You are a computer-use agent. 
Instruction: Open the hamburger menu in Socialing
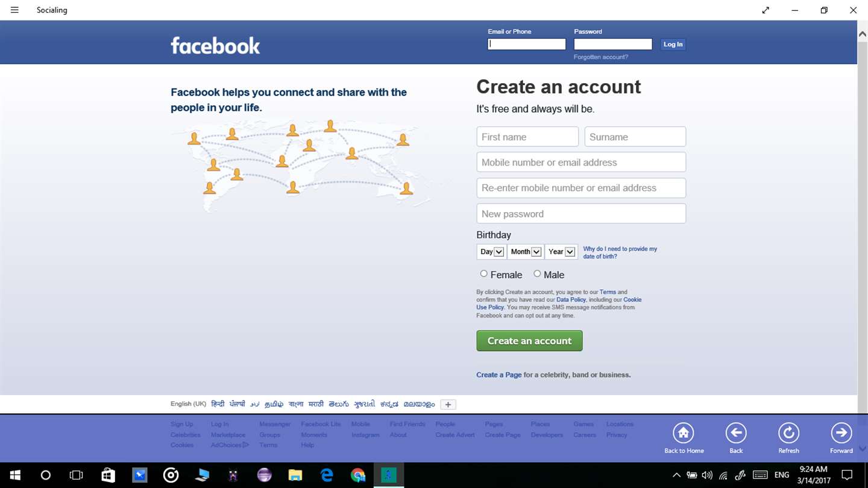point(14,10)
